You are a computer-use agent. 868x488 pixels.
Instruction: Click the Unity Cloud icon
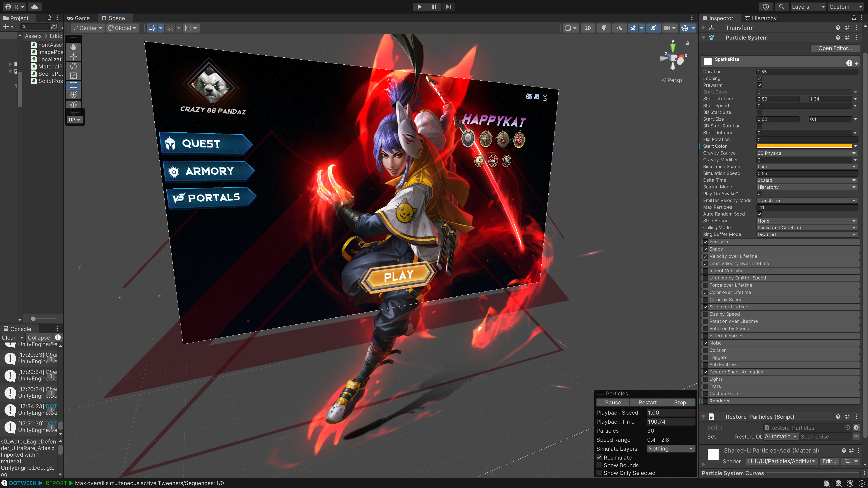pos(34,7)
